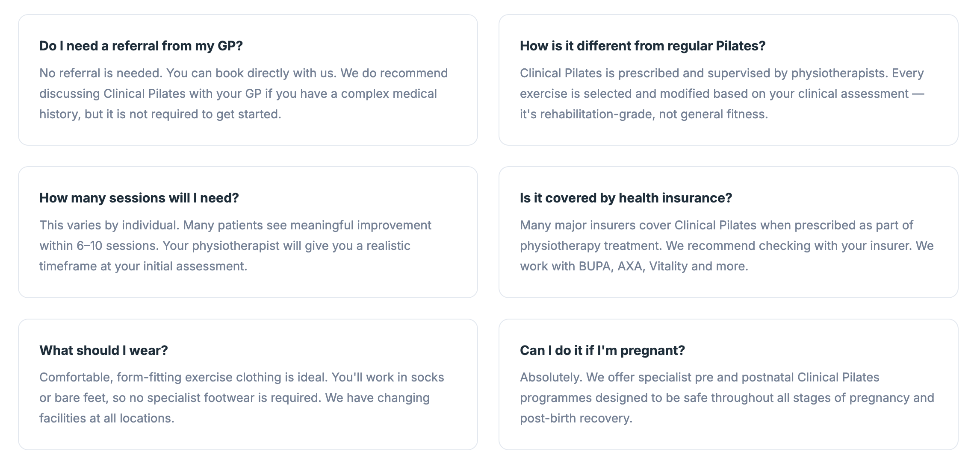The image size is (980, 475).
Task: Click the 'How many sessions will I need?' heading
Action: pyautogui.click(x=139, y=198)
